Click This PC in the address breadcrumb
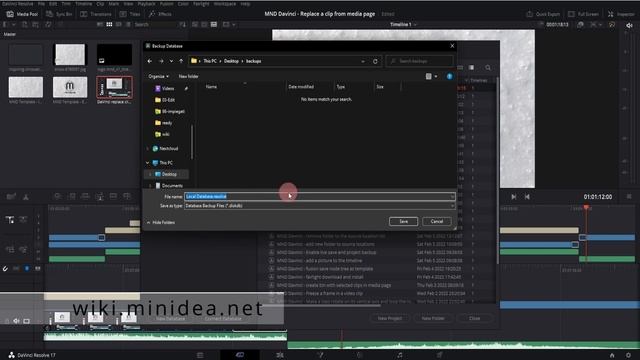The height and width of the screenshot is (360, 640). click(210, 61)
